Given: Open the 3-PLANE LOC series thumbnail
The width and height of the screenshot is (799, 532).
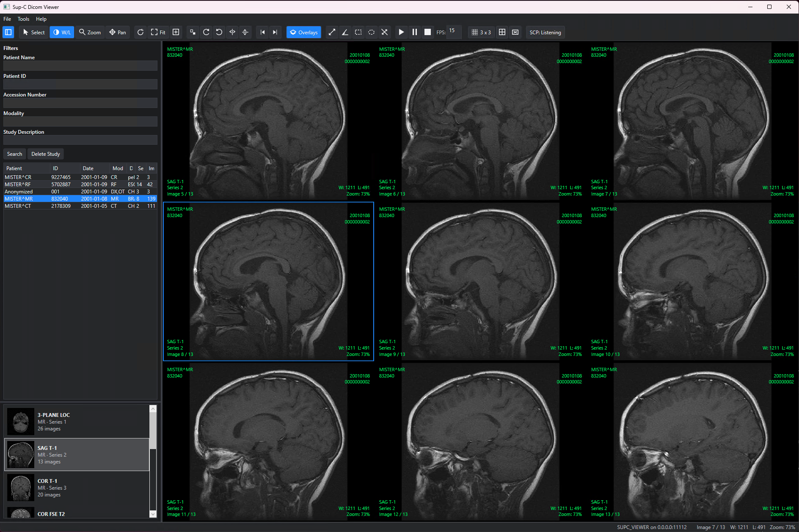Looking at the screenshot, I should tap(77, 422).
